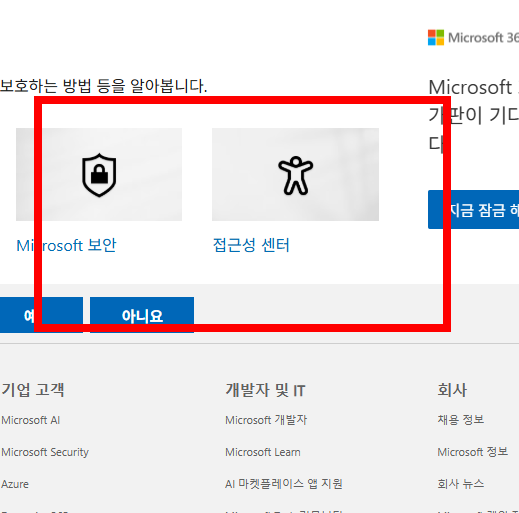Open the Microsoft 보안 link
This screenshot has height=513, width=519.
pyautogui.click(x=66, y=245)
